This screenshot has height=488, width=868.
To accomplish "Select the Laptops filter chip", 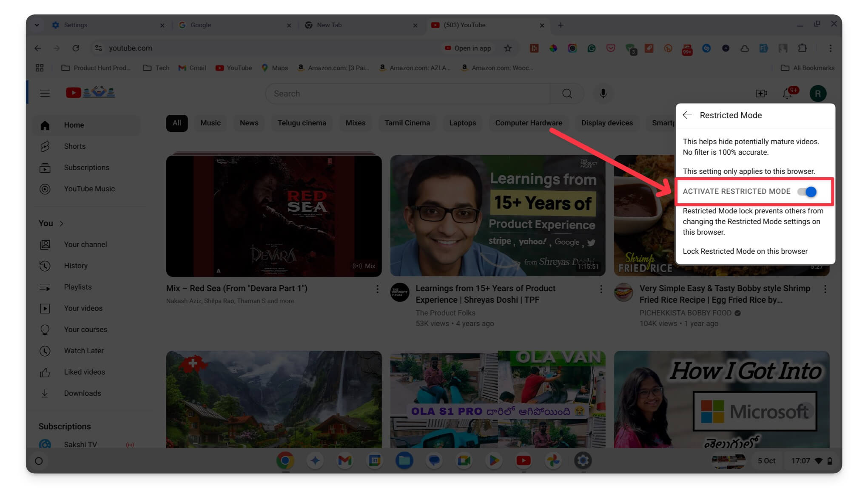I will pos(463,123).
